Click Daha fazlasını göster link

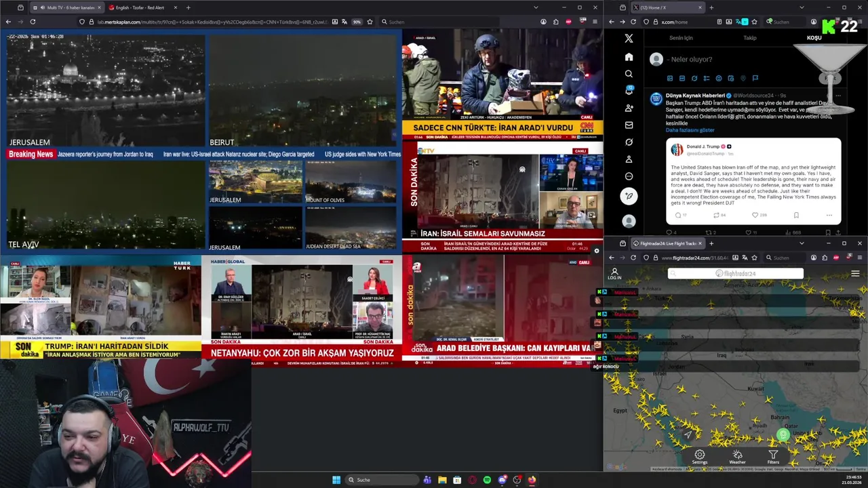point(690,130)
